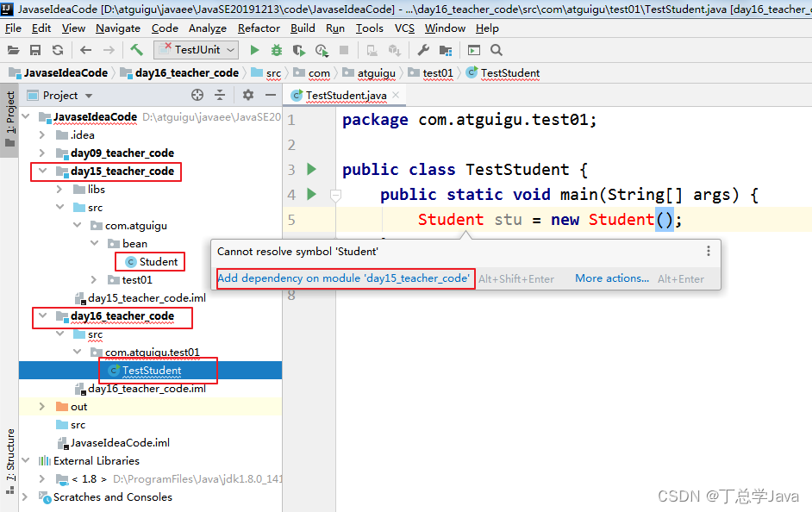Close the TestStudent.java editor tab
The image size is (812, 512).
point(396,95)
